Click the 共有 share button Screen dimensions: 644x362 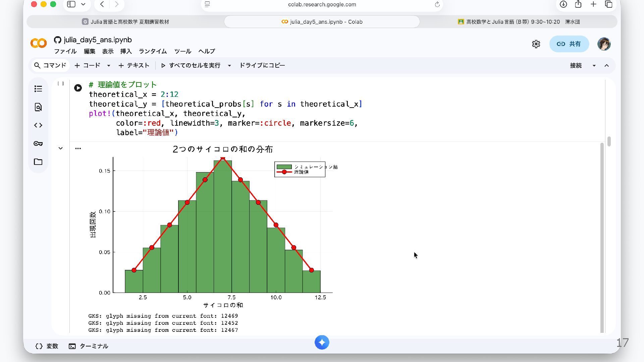[x=569, y=44]
